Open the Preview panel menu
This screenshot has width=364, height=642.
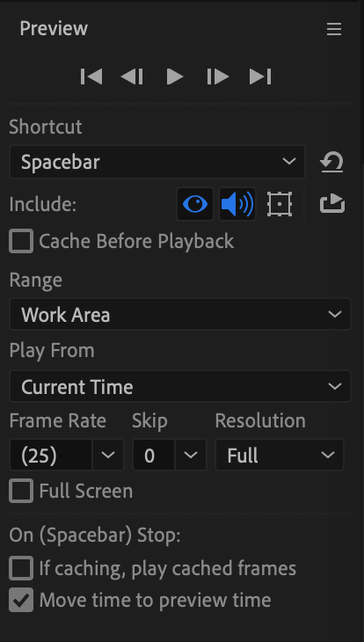coord(334,29)
